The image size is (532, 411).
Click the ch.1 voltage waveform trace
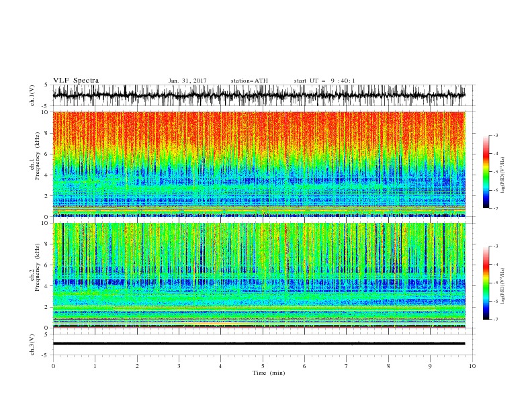pos(259,95)
